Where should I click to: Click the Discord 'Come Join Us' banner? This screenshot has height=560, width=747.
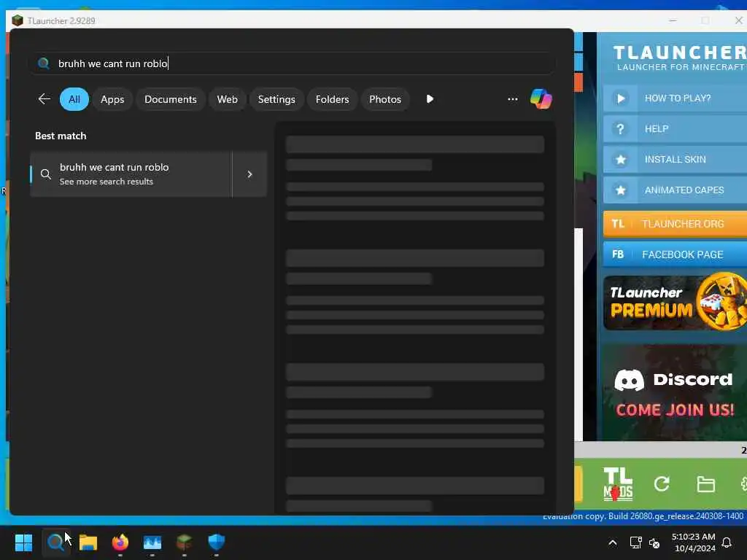pyautogui.click(x=675, y=392)
